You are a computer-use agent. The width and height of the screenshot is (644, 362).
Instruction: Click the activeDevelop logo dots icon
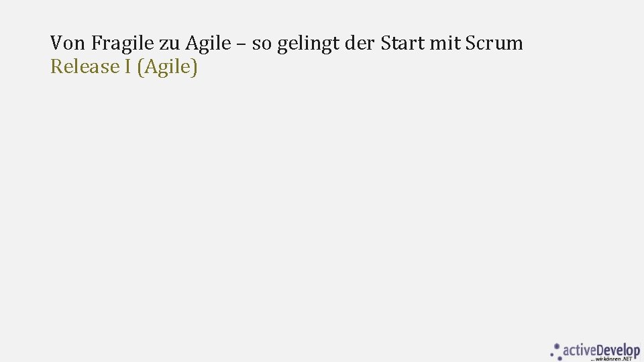click(555, 351)
